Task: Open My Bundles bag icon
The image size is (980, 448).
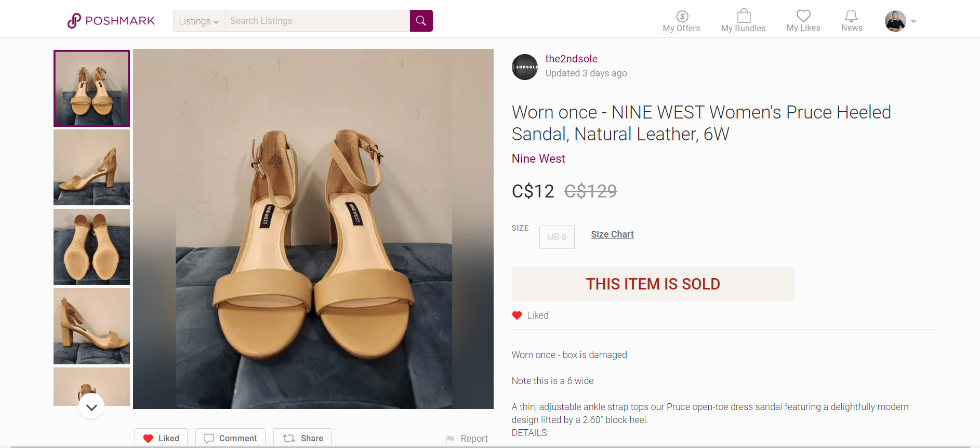Action: (744, 16)
